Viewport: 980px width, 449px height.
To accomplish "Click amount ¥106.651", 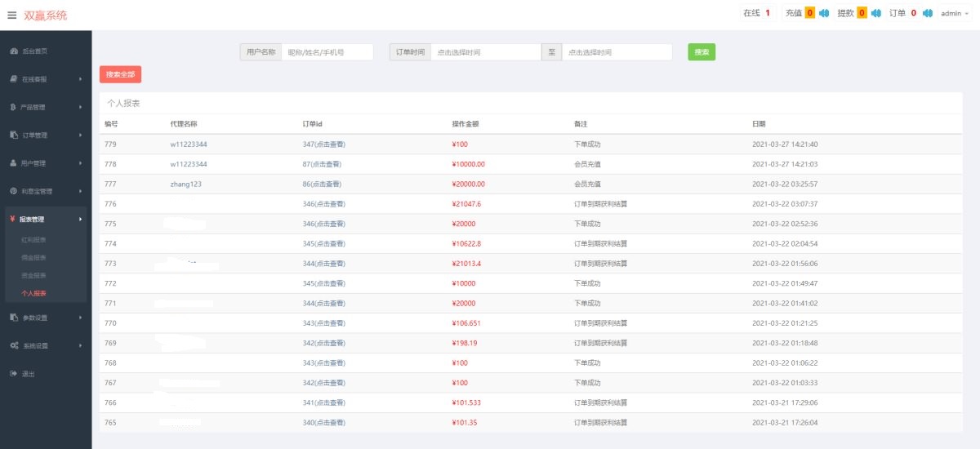I will click(465, 322).
